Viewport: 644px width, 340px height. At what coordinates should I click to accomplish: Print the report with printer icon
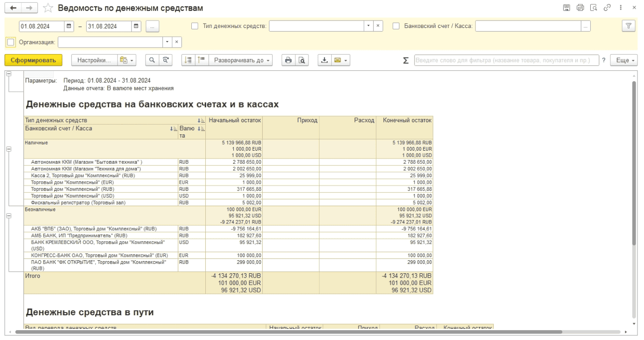288,60
